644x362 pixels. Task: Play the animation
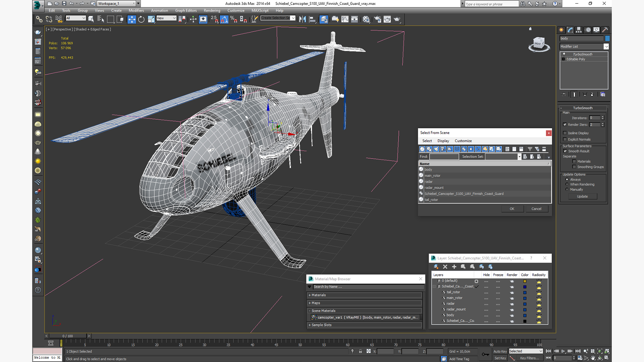coord(563,351)
